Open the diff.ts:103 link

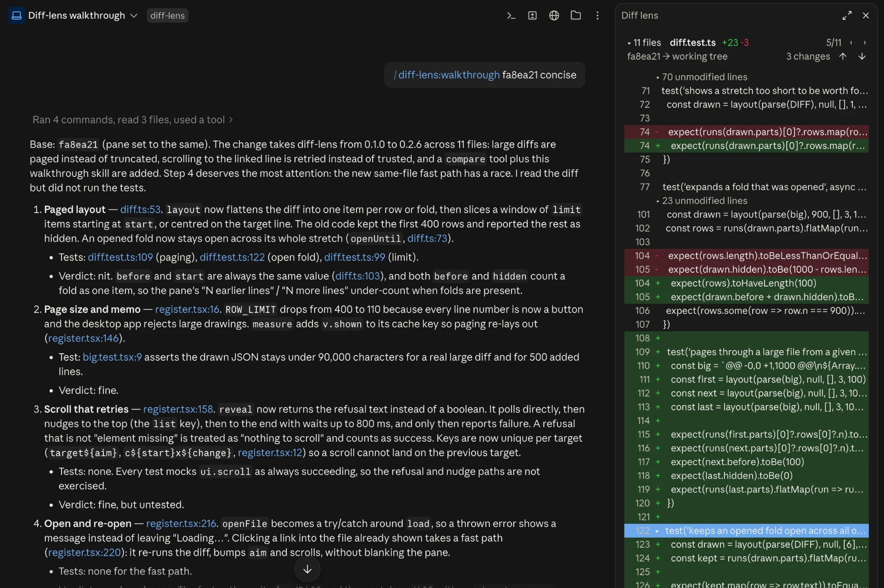pyautogui.click(x=358, y=276)
